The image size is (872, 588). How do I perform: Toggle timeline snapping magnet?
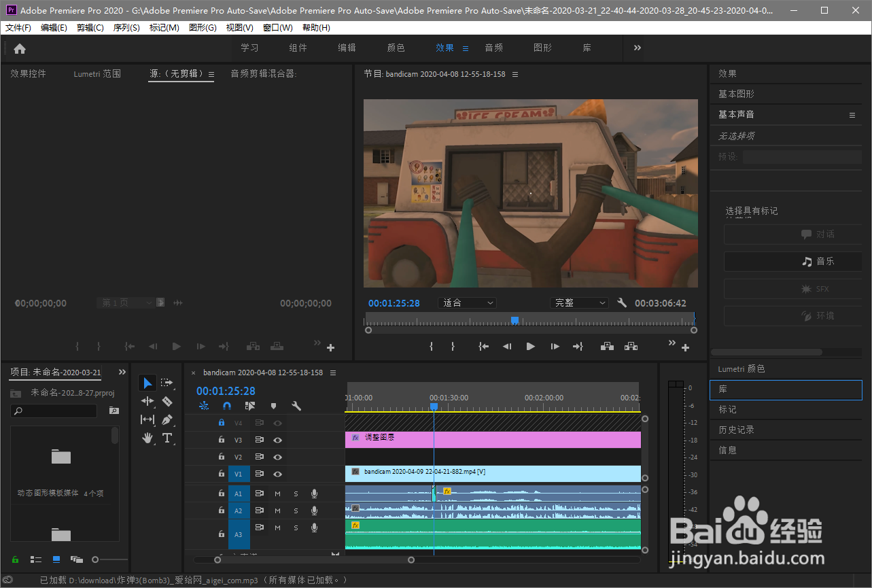click(227, 406)
